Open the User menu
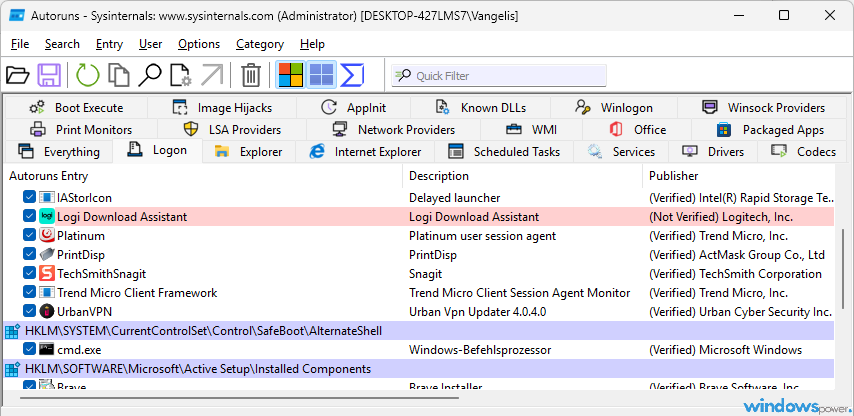The image size is (854, 416). pyautogui.click(x=150, y=44)
